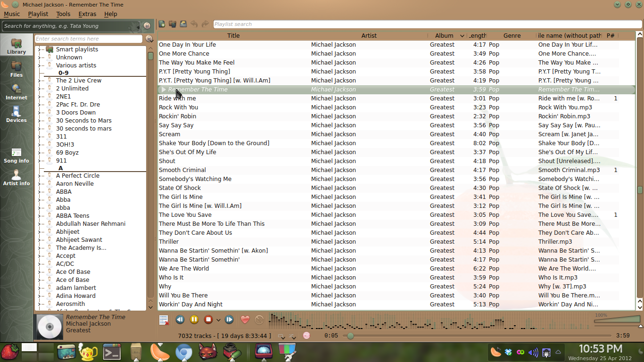Click the global search box
This screenshot has height=362, width=644.
coord(72,26)
